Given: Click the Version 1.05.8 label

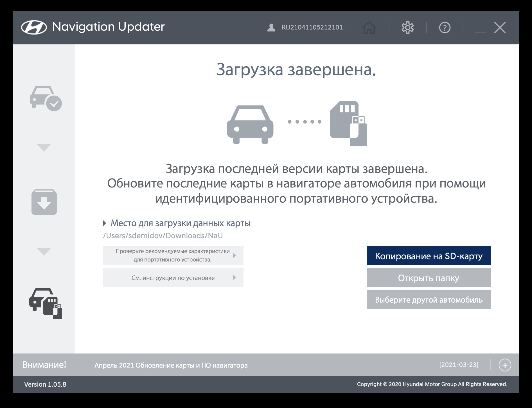Looking at the screenshot, I should point(45,384).
